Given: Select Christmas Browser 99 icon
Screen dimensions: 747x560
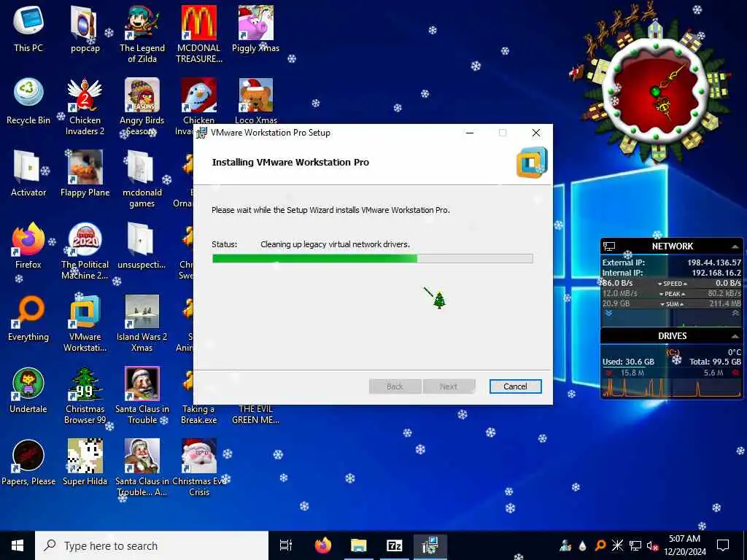Looking at the screenshot, I should tap(85, 395).
